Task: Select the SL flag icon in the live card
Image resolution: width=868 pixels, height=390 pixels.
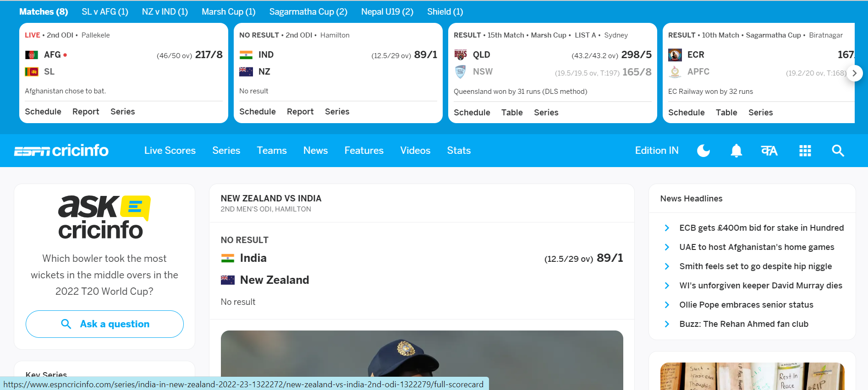Action: [32, 72]
